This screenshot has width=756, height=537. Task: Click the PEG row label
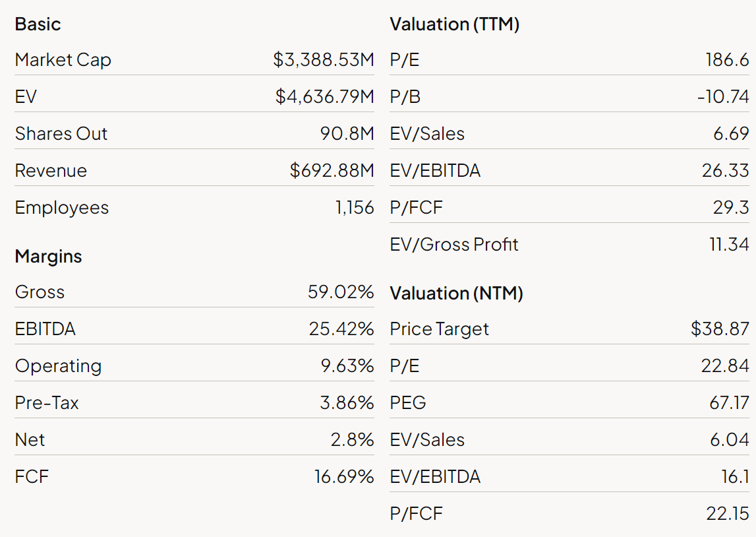(407, 403)
